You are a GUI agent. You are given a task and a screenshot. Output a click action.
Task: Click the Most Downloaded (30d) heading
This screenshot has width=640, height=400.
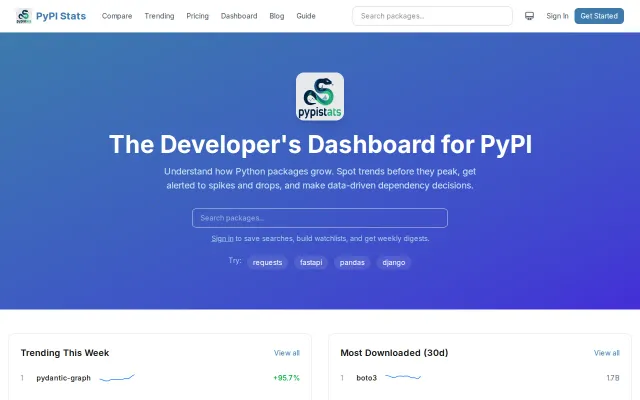(x=394, y=353)
